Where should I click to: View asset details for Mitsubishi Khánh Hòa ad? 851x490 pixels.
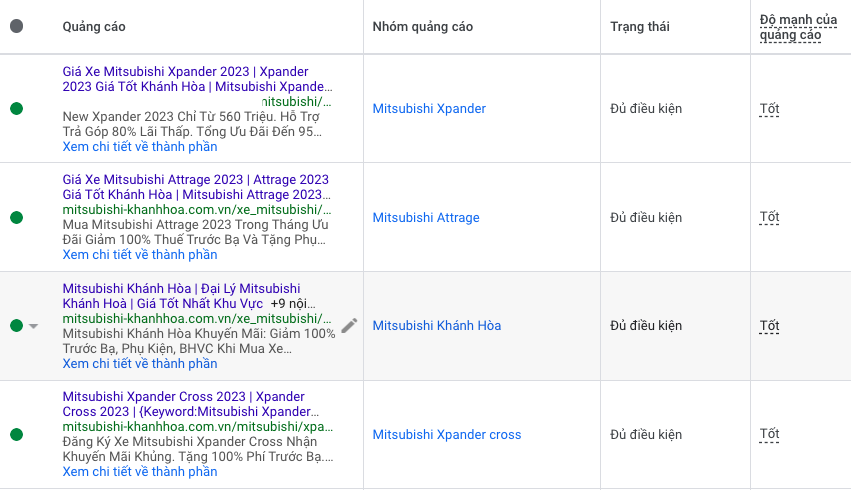pos(139,363)
